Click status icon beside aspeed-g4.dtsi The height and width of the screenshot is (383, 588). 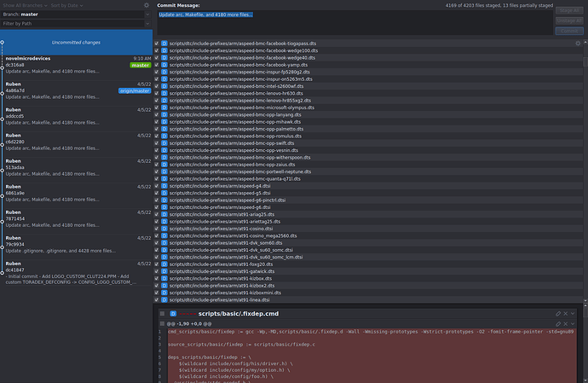pos(164,186)
